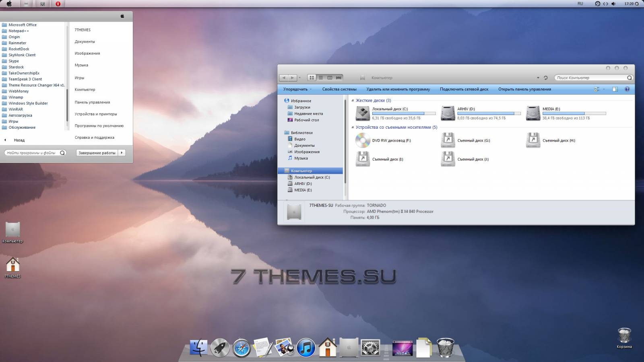
Task: Open the Упорядочить dropdown menu
Action: (297, 89)
